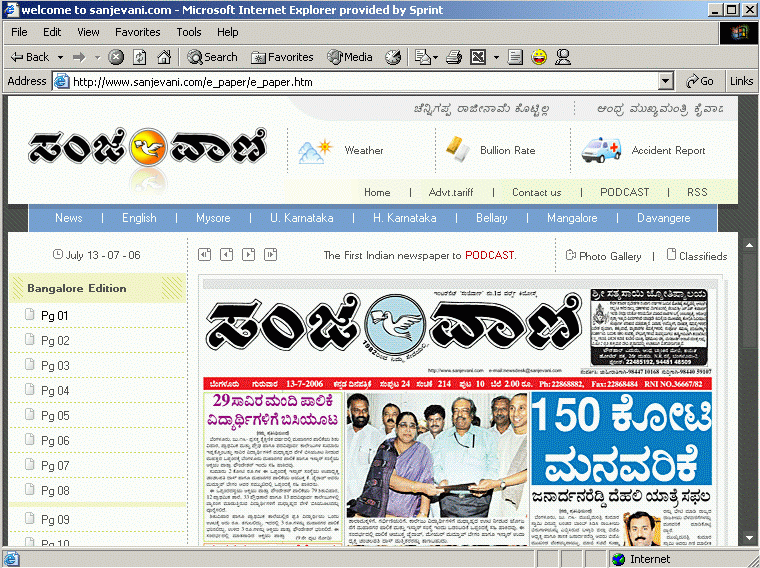Open page Pg 07
This screenshot has width=760, height=568.
[55, 466]
